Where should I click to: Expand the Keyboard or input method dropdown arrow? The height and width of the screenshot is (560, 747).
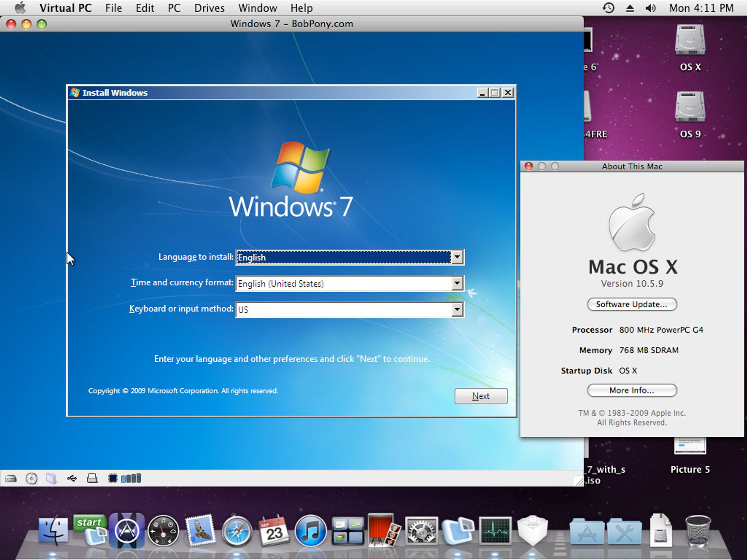pos(457,309)
